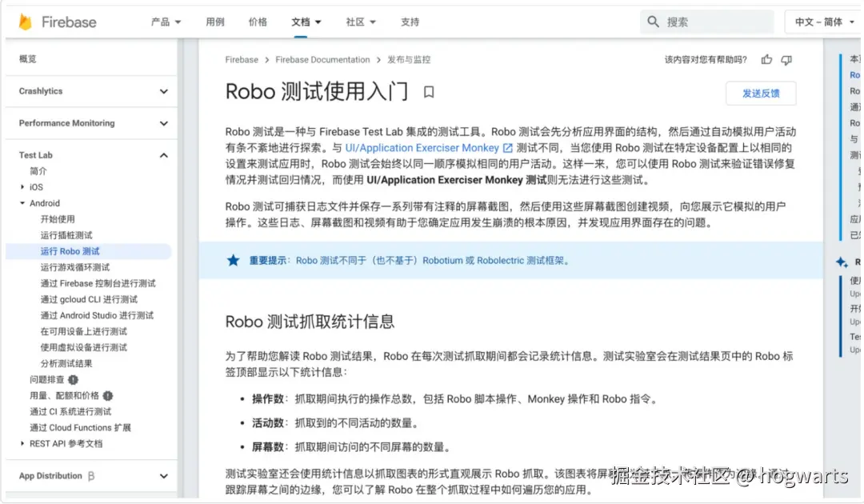Click the thumbs-down feedback icon

tap(786, 59)
